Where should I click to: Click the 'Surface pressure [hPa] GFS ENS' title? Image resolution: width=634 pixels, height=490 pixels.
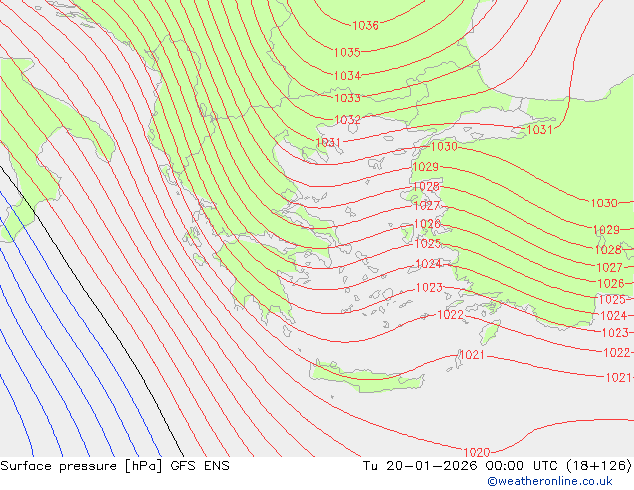(x=115, y=466)
